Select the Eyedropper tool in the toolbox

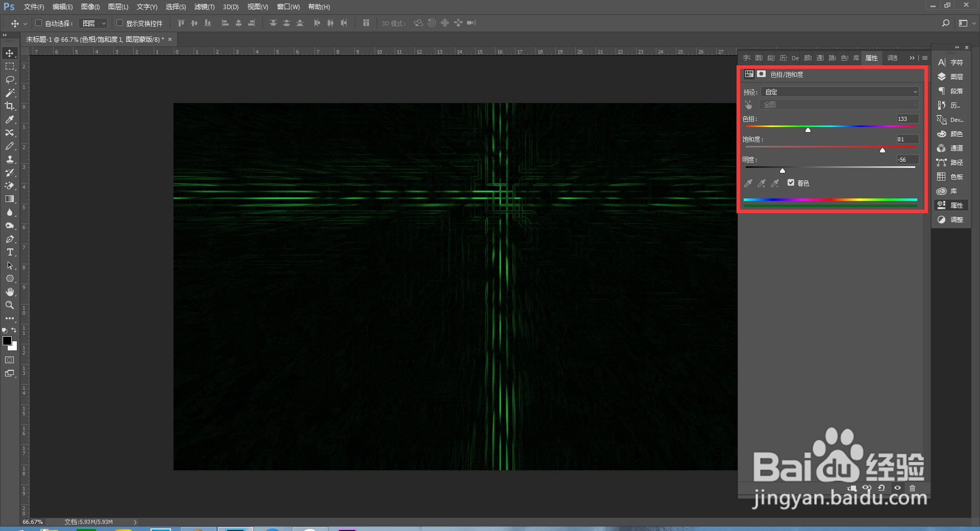(x=10, y=119)
